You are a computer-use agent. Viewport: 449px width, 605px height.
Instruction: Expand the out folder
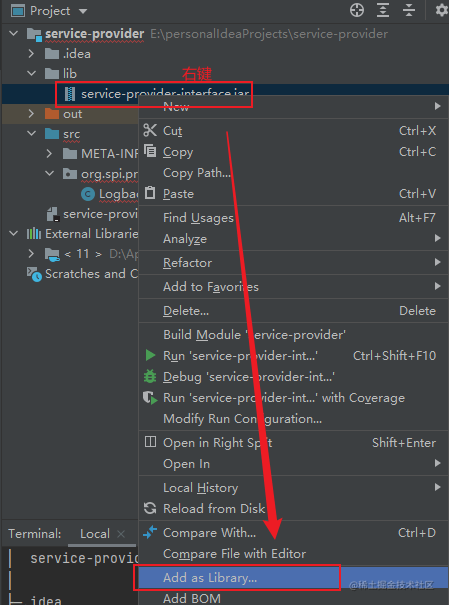point(31,113)
